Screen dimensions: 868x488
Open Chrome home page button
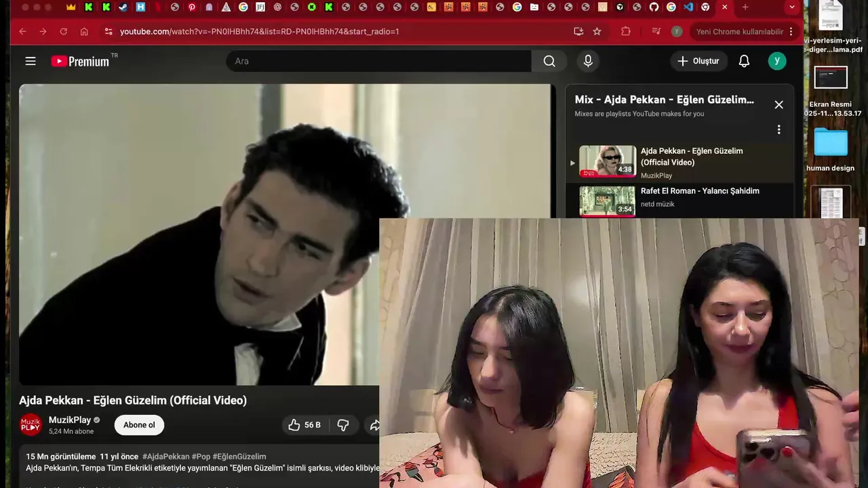coord(84,31)
